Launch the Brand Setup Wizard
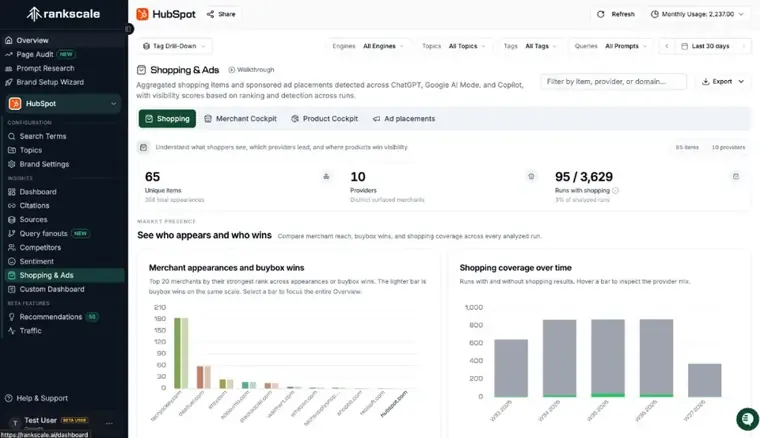 pyautogui.click(x=50, y=82)
